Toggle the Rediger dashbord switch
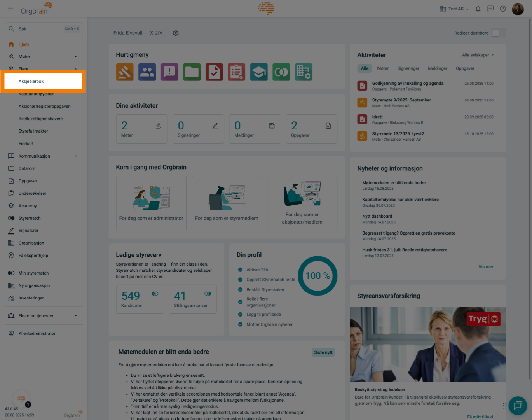The width and height of the screenshot is (532, 420). (498, 33)
